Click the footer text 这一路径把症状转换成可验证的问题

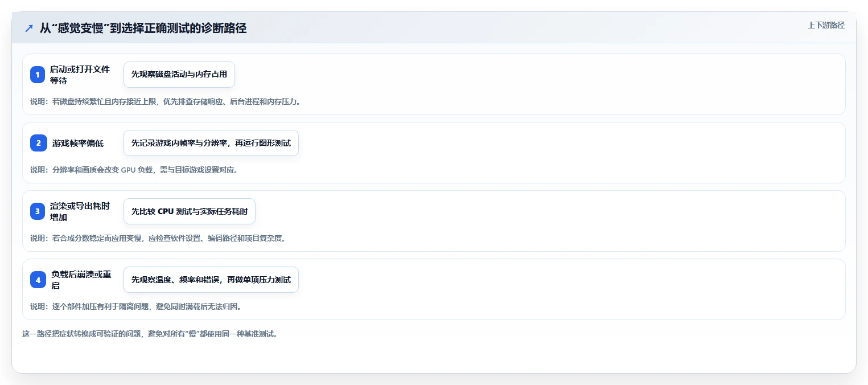tap(150, 334)
